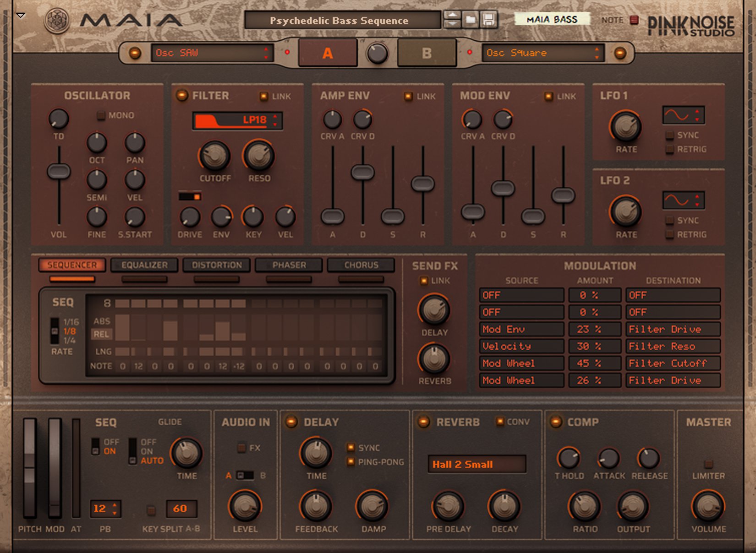Open the preset folder browser icon
The width and height of the screenshot is (756, 553).
[x=471, y=20]
